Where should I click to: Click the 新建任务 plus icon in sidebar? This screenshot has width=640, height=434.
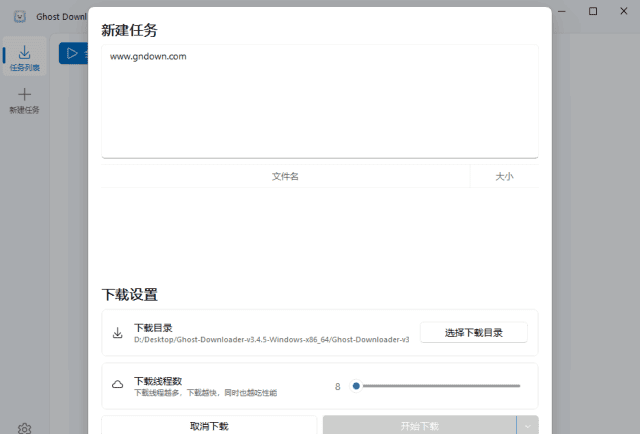pyautogui.click(x=24, y=94)
